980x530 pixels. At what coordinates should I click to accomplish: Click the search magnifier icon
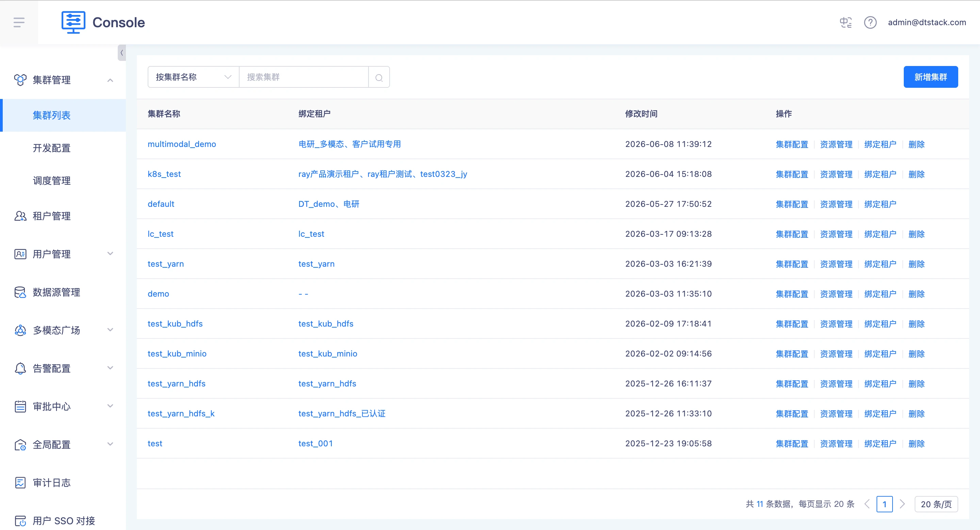click(379, 77)
